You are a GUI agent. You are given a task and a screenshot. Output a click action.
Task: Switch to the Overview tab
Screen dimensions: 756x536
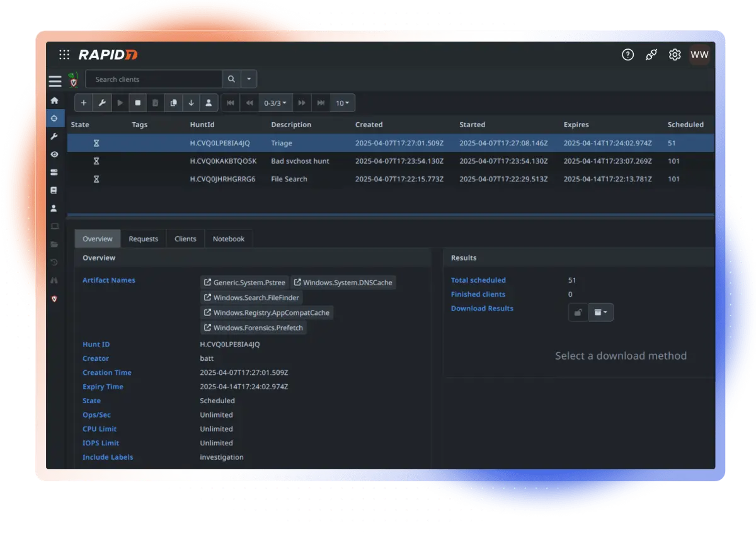point(97,239)
